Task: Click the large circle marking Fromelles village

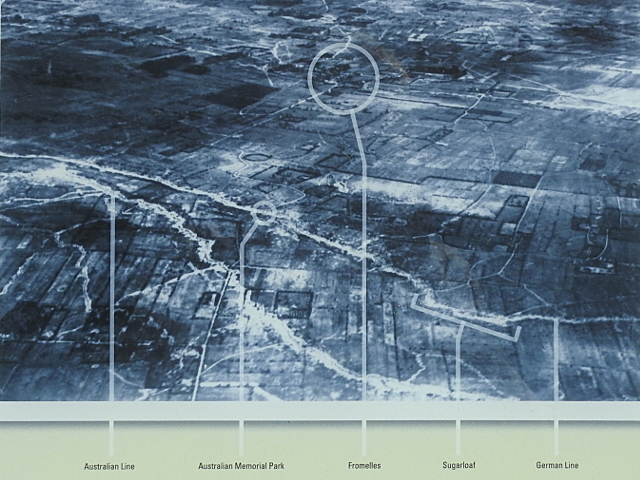Action: pyautogui.click(x=344, y=78)
